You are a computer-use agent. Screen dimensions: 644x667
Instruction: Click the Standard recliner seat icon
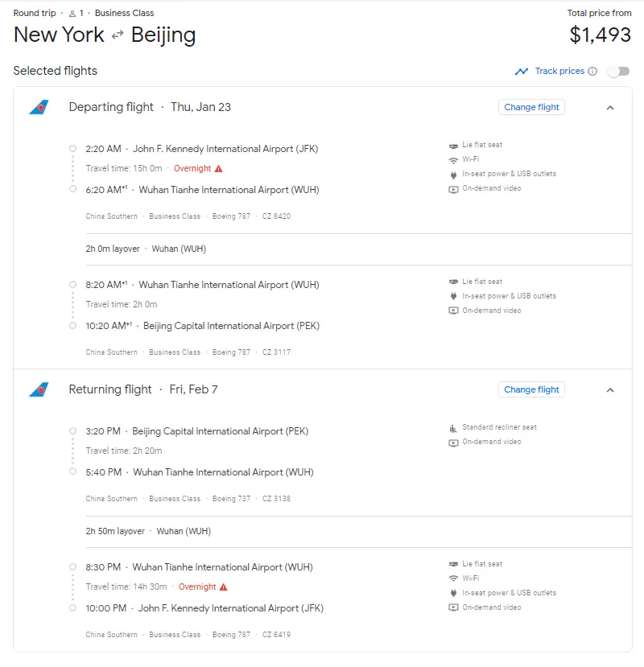pyautogui.click(x=453, y=428)
